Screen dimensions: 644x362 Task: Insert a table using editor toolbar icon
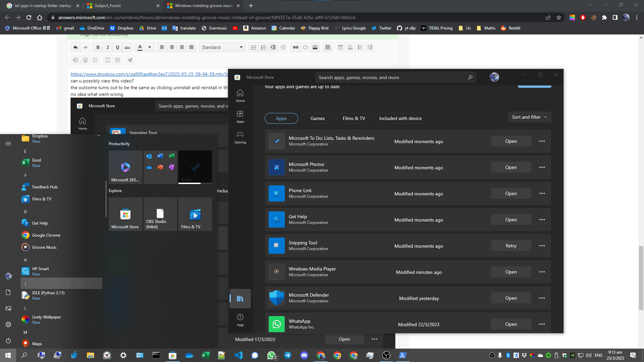328,47
